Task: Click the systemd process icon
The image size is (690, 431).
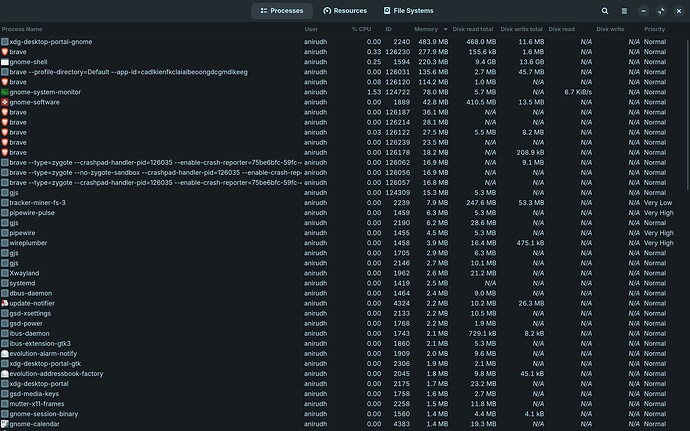Action: coord(5,283)
